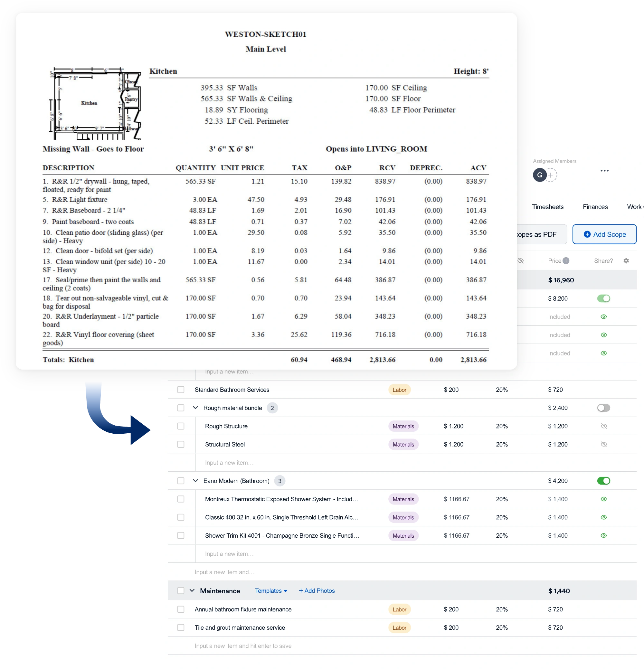This screenshot has width=644, height=669.
Task: Click eye icon for Montreux Shower System
Action: click(x=603, y=499)
